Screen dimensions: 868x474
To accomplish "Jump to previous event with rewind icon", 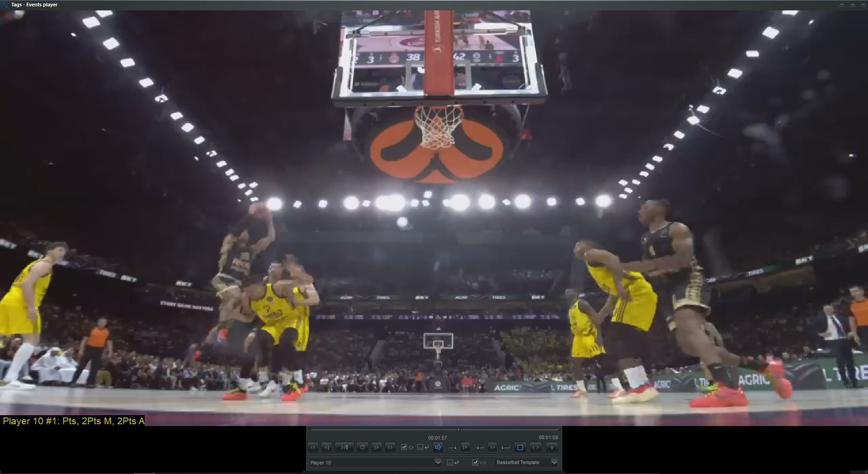I will (313, 447).
